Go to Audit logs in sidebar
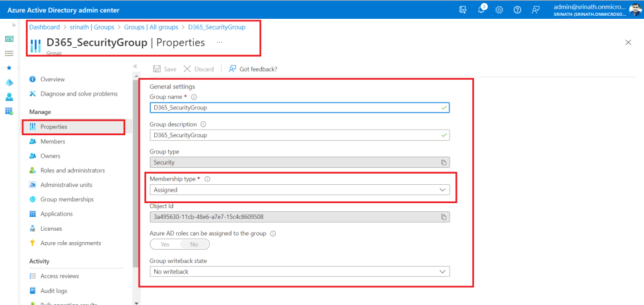This screenshot has height=305, width=644. [54, 291]
